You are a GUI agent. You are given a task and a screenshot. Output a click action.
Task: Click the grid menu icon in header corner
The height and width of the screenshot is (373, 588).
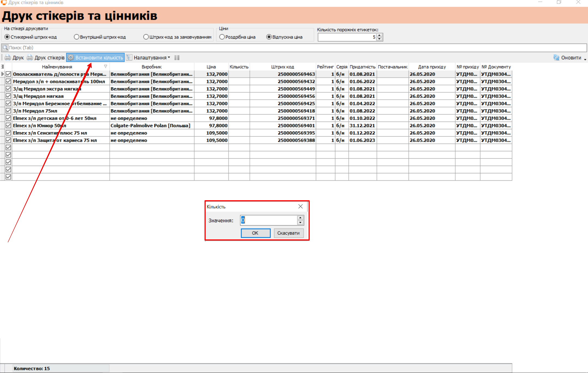click(2, 67)
